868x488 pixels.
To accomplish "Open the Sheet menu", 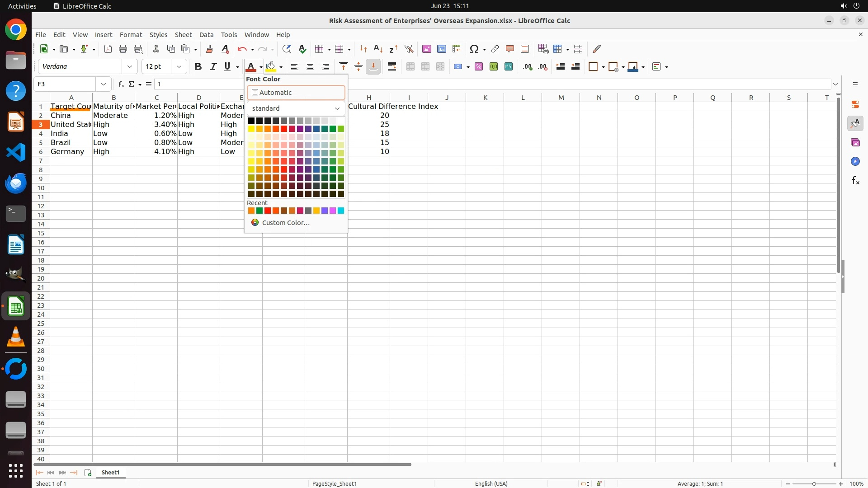I will (x=183, y=35).
